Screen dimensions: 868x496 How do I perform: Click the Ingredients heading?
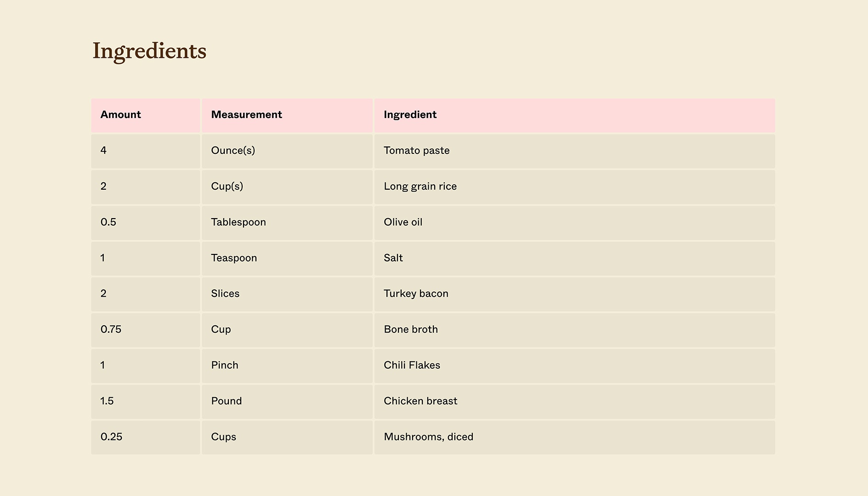click(x=149, y=51)
